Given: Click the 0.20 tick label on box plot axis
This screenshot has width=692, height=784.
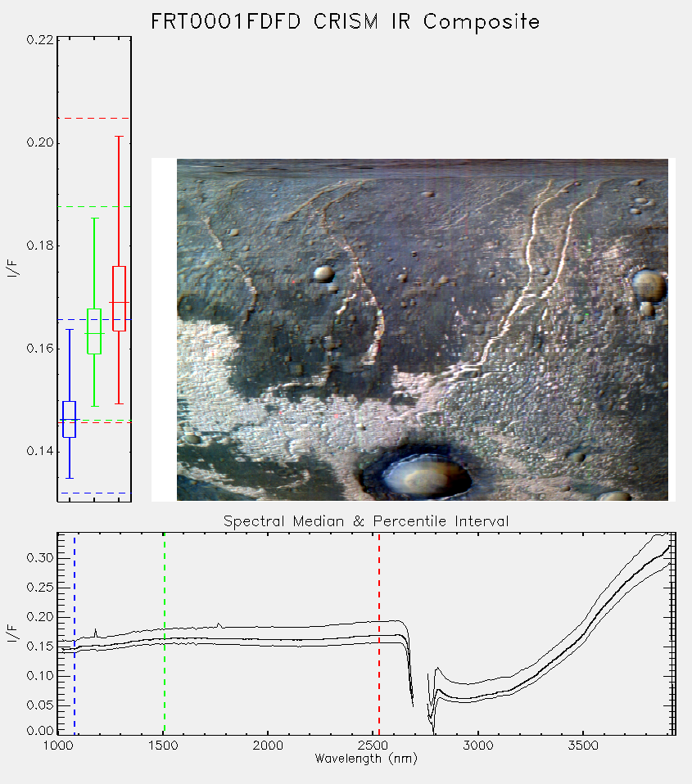Looking at the screenshot, I should pyautogui.click(x=40, y=142).
